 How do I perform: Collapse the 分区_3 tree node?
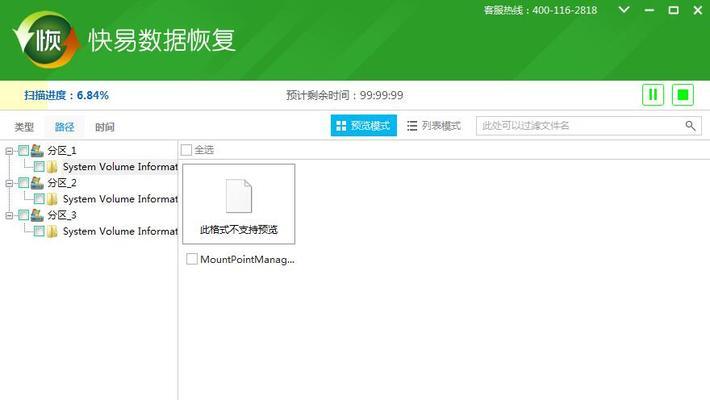point(9,215)
